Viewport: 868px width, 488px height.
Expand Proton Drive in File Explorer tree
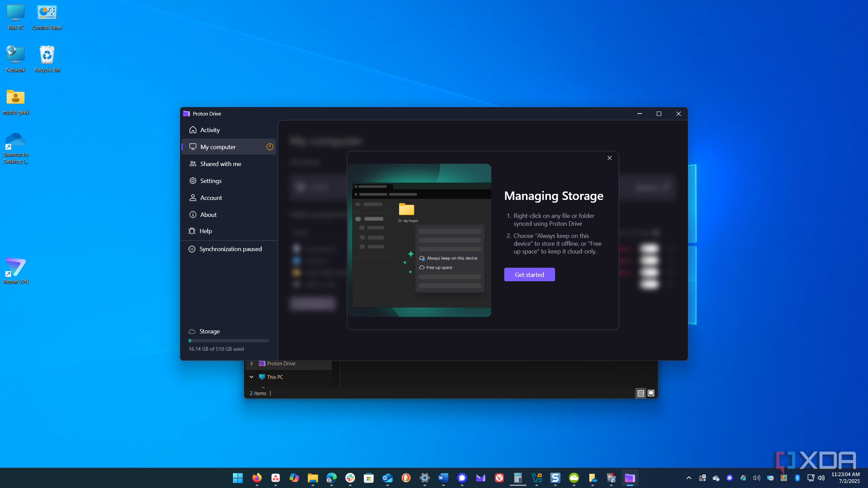pyautogui.click(x=252, y=363)
